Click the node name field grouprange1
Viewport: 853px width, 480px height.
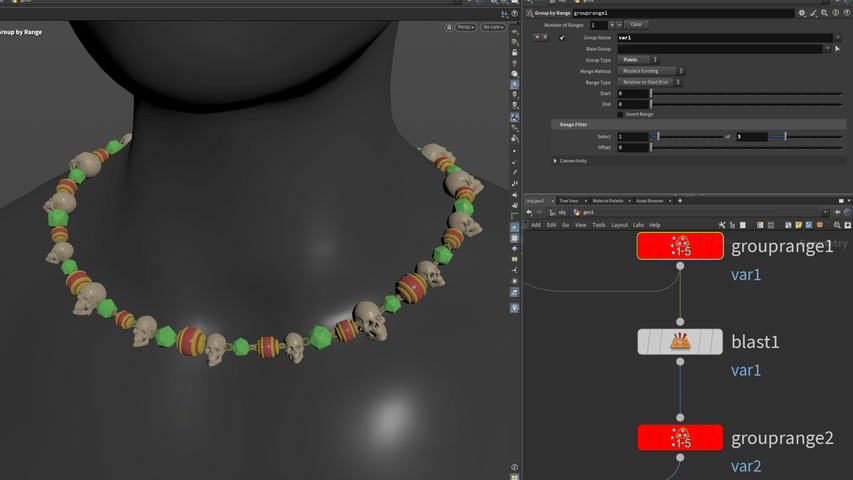[683, 13]
